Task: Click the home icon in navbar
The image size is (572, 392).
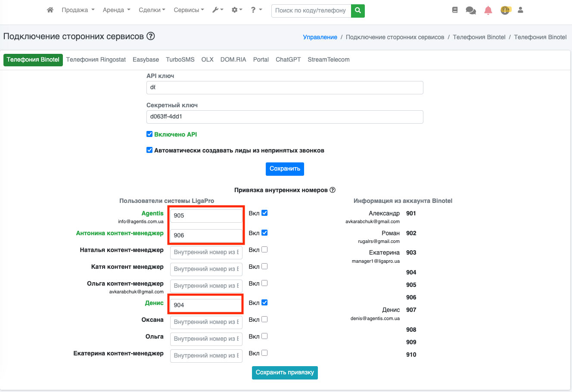Action: pyautogui.click(x=50, y=10)
